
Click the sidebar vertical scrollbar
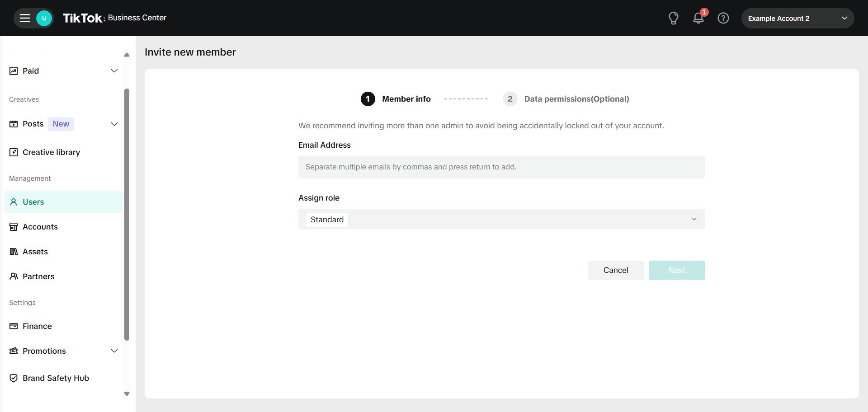[x=127, y=215]
